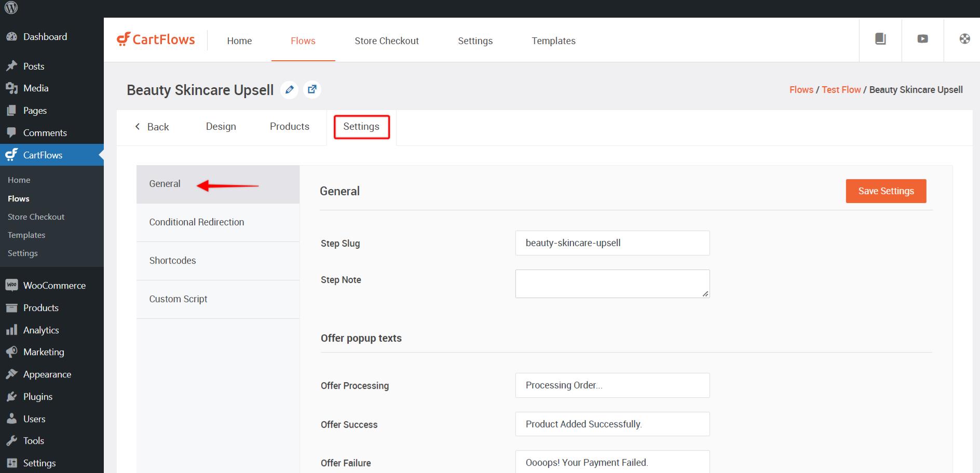Viewport: 980px width, 473px height.
Task: Focus the Step Note text area
Action: pos(612,283)
